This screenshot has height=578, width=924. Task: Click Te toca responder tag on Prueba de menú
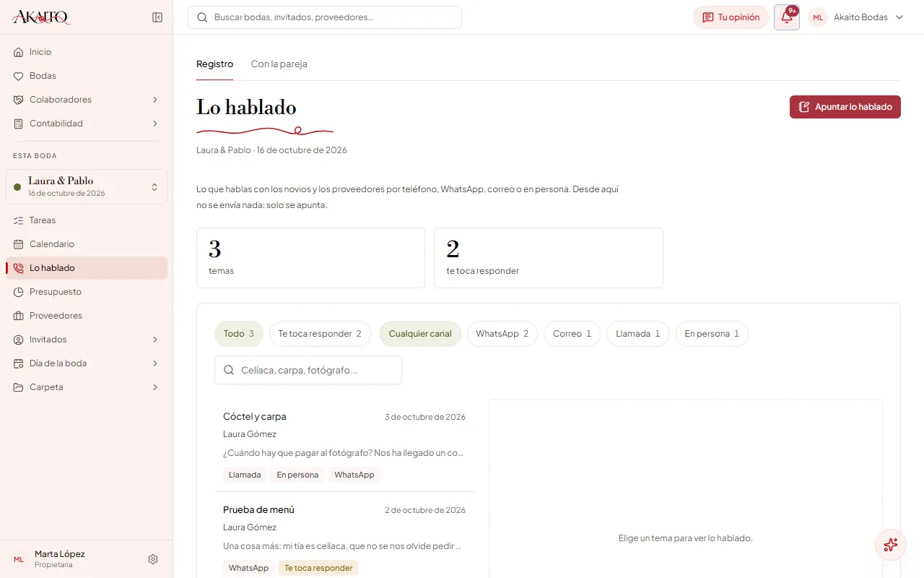(318, 568)
